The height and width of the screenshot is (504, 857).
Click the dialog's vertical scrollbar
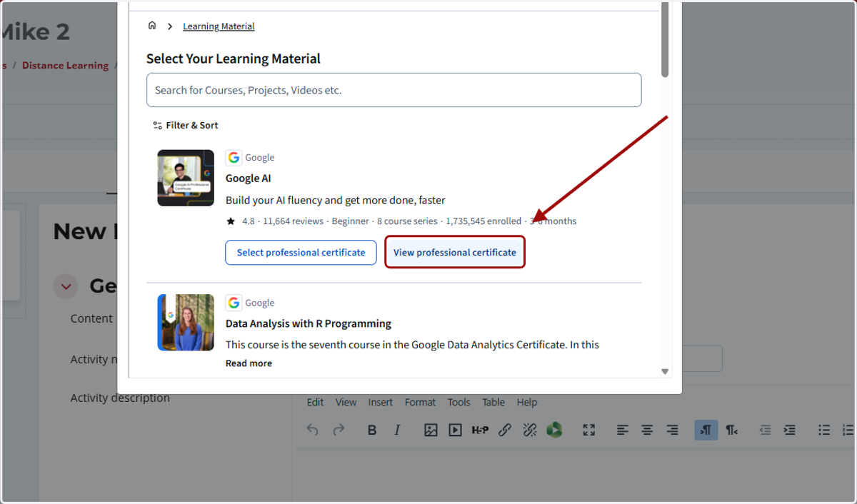pyautogui.click(x=665, y=39)
